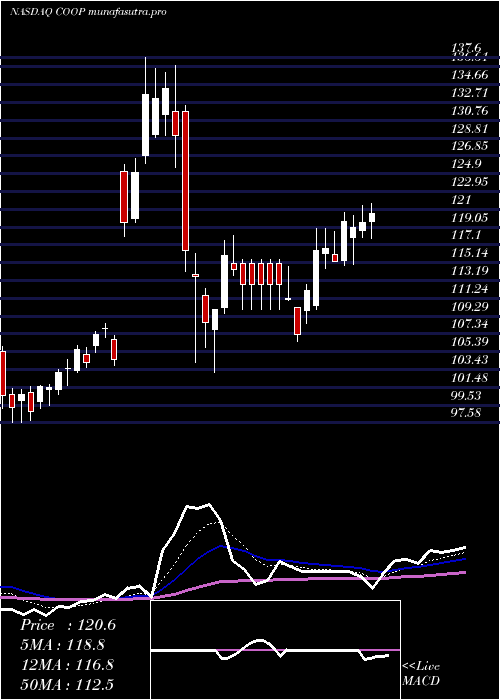
Task: Click the 103.43 price axis label
Action: coord(470,360)
